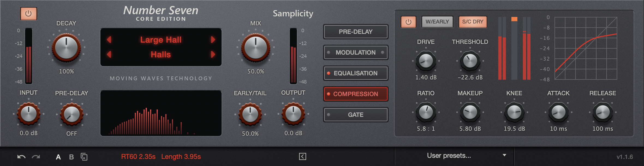
Task: Click the KNEE knob
Action: (514, 112)
